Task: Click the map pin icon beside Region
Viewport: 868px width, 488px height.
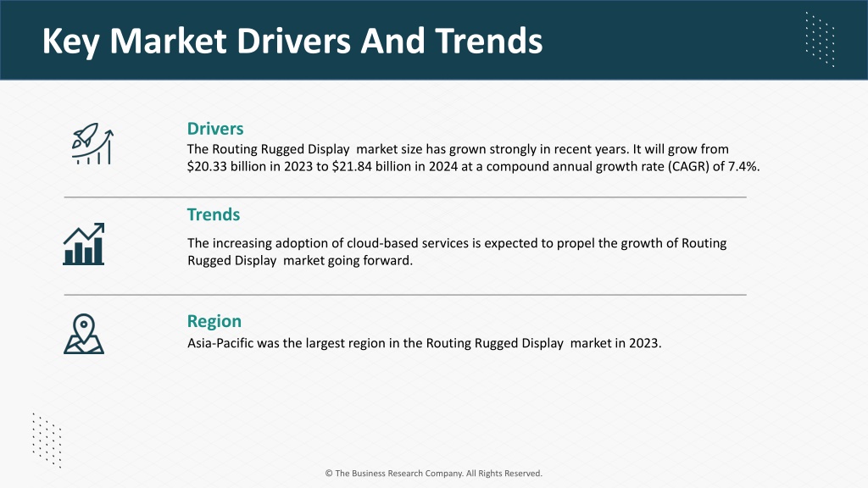Action: [x=84, y=334]
